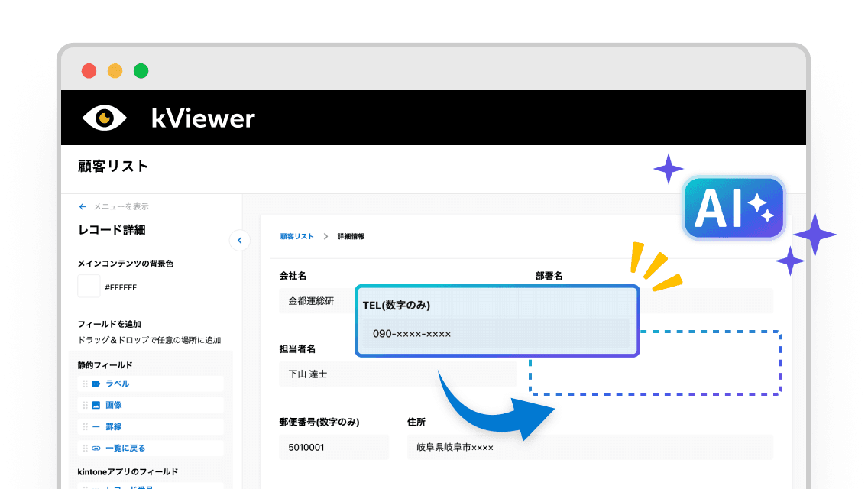Select the 罫線 static field

(x=151, y=426)
